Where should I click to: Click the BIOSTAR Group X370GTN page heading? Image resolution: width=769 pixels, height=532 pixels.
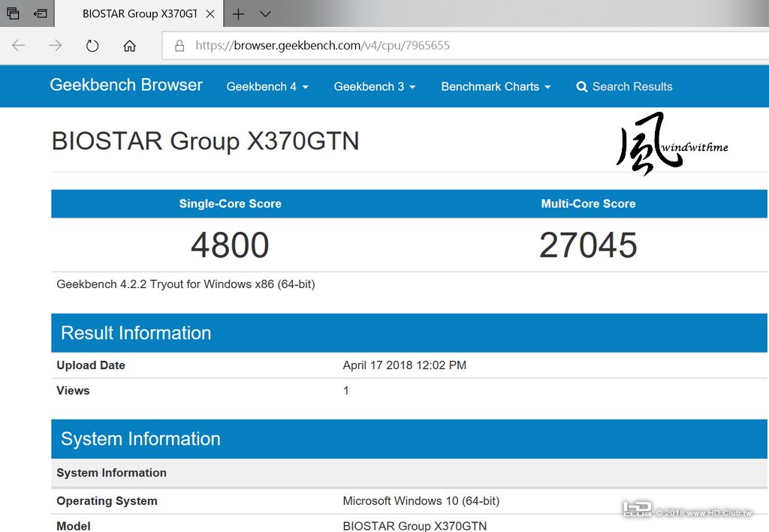(206, 141)
